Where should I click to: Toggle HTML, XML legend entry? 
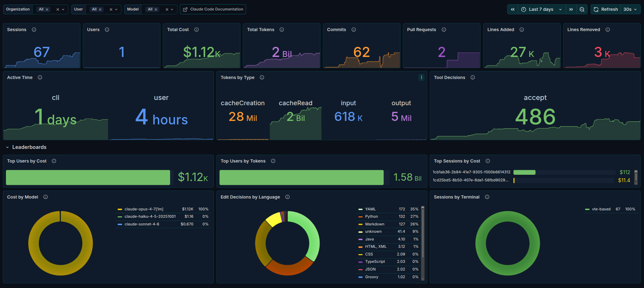(x=376, y=247)
